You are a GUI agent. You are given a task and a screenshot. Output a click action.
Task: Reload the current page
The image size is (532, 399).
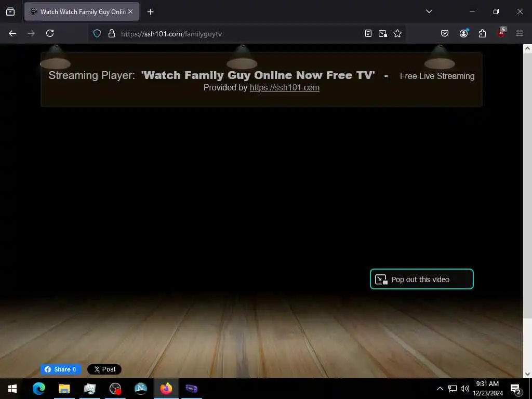(x=50, y=33)
